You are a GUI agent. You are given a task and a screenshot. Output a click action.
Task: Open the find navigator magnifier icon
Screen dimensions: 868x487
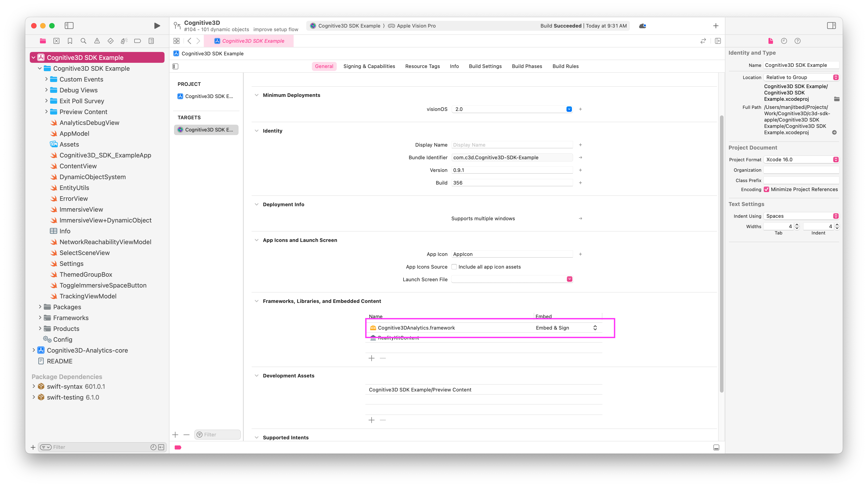click(x=83, y=41)
